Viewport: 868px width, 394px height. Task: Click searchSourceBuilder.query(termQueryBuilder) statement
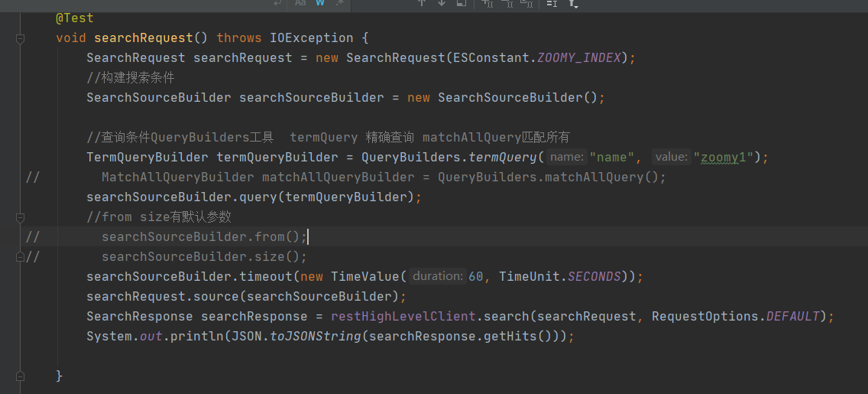point(254,197)
